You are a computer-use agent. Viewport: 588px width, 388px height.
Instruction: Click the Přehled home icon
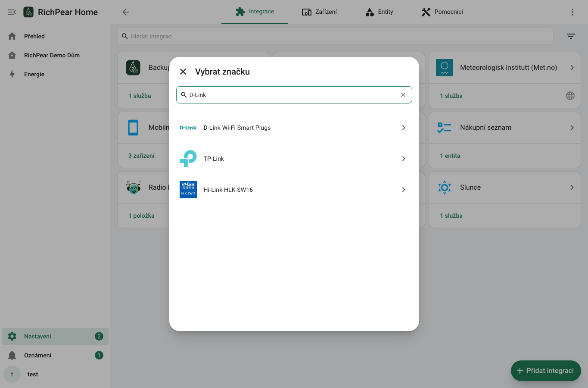(12, 36)
